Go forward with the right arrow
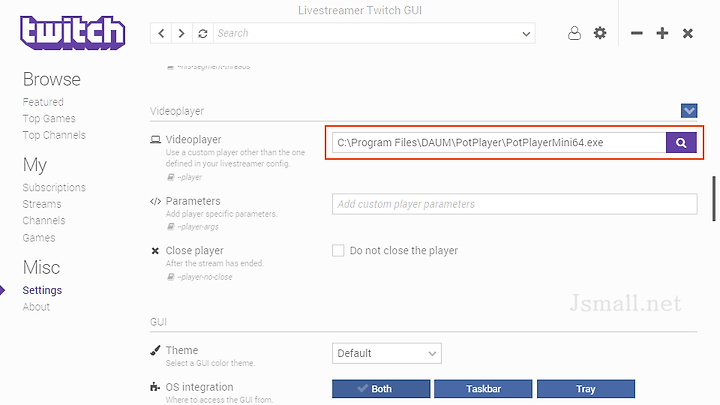 click(181, 33)
